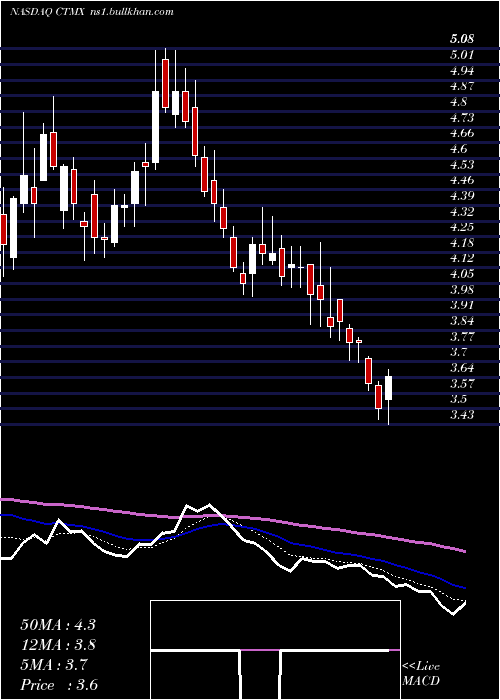Click the Price : 3.6 readout
Image resolution: width=500 pixels, height=700 pixels.
click(59, 685)
